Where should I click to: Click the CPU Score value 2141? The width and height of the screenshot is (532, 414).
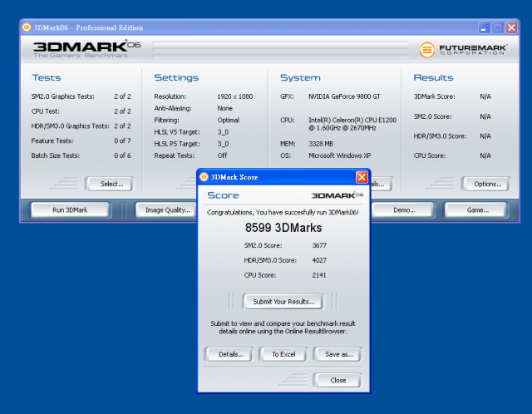click(319, 275)
